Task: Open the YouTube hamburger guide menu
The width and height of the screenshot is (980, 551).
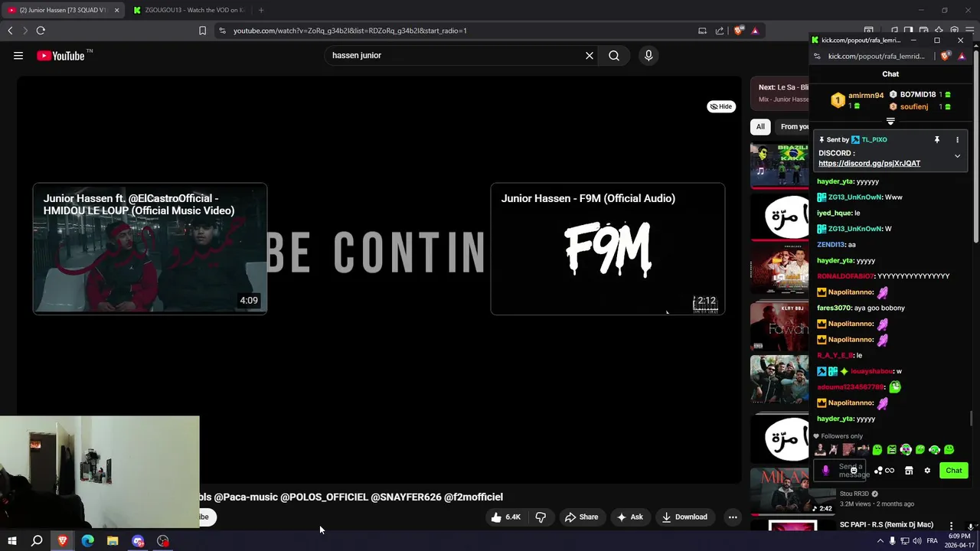Action: tap(18, 55)
